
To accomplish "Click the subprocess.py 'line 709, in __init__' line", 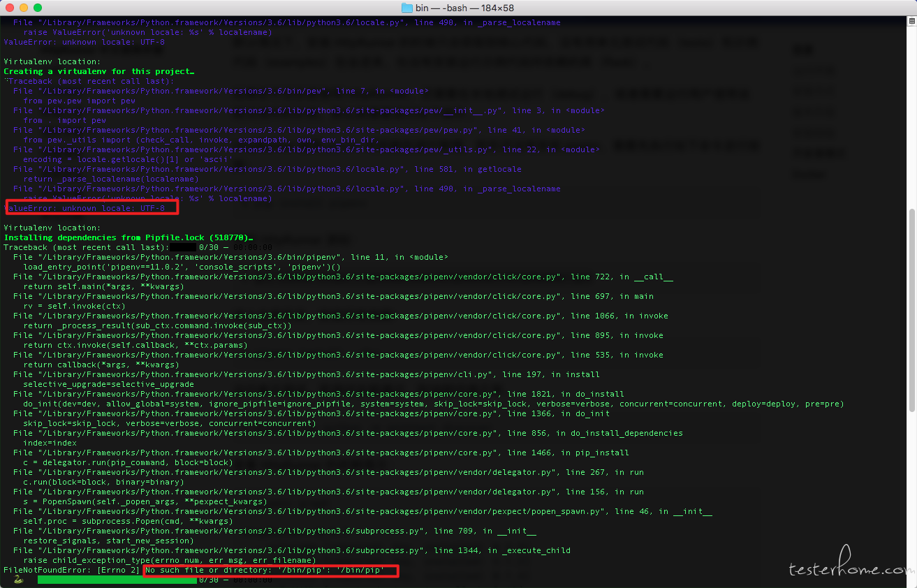I will [x=274, y=531].
